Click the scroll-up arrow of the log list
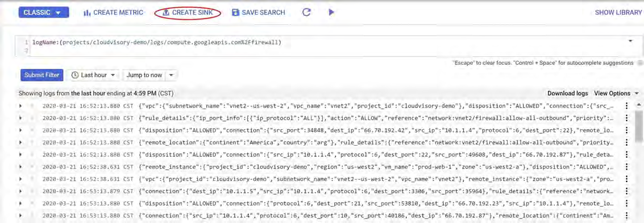 click(x=639, y=105)
